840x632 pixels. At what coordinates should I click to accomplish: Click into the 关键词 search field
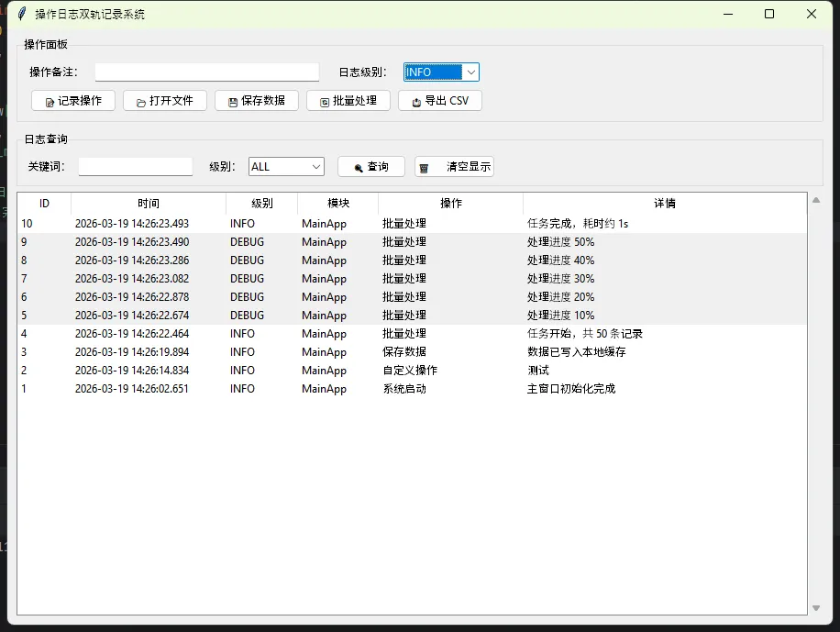pyautogui.click(x=136, y=167)
